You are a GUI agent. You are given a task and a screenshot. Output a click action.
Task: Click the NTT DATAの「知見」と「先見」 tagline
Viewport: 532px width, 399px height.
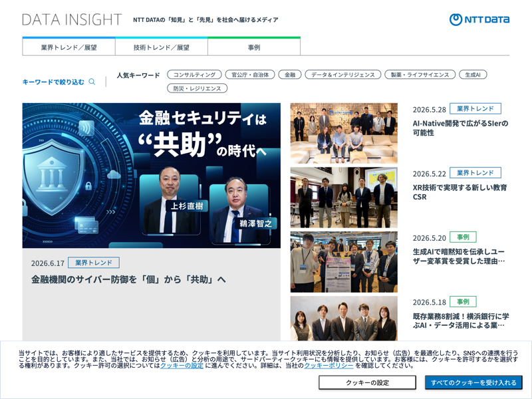coord(205,20)
